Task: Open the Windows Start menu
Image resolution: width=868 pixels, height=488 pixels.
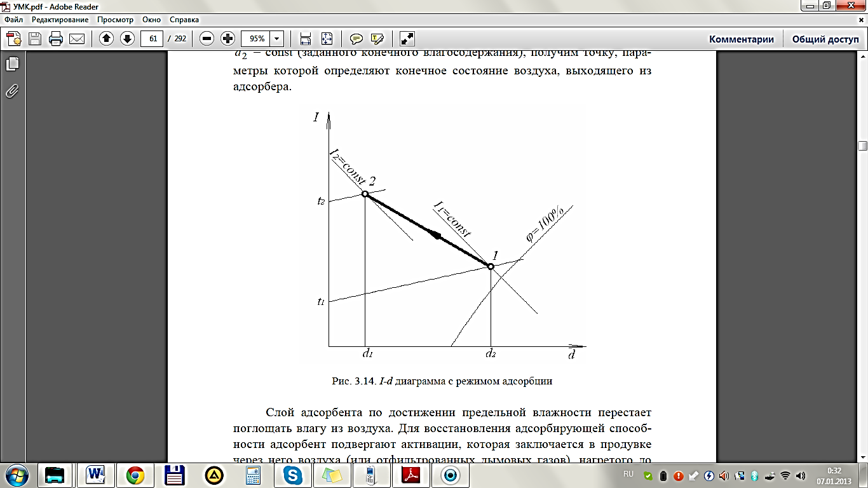Action: click(17, 475)
